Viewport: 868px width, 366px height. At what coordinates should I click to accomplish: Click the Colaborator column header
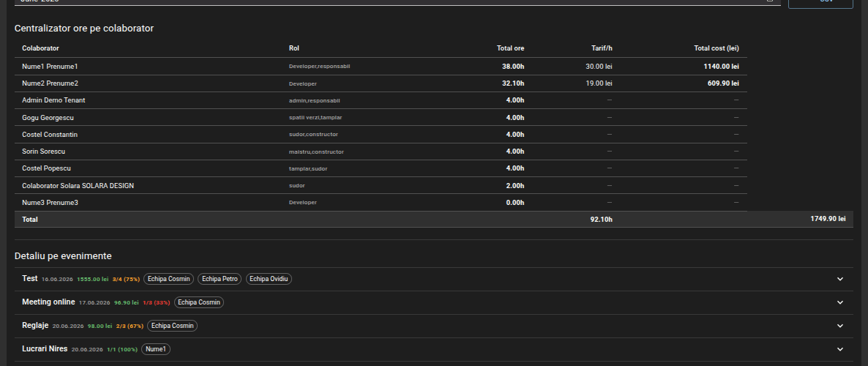click(x=40, y=48)
